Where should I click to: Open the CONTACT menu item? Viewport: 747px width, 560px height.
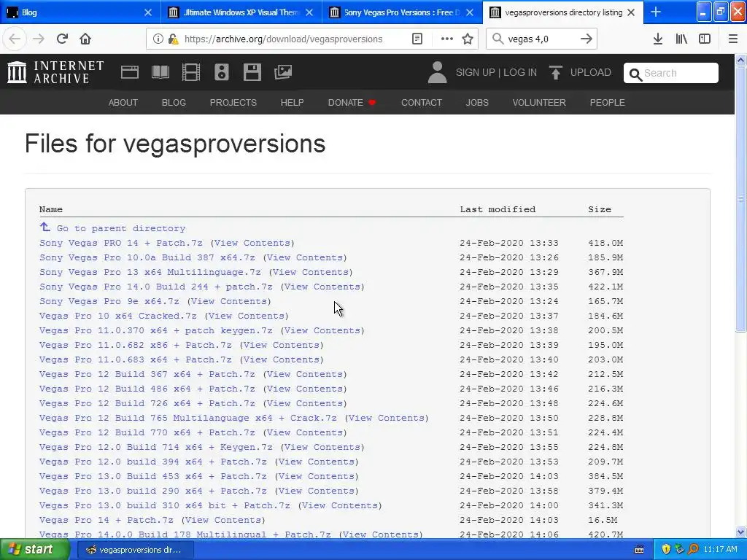point(422,102)
